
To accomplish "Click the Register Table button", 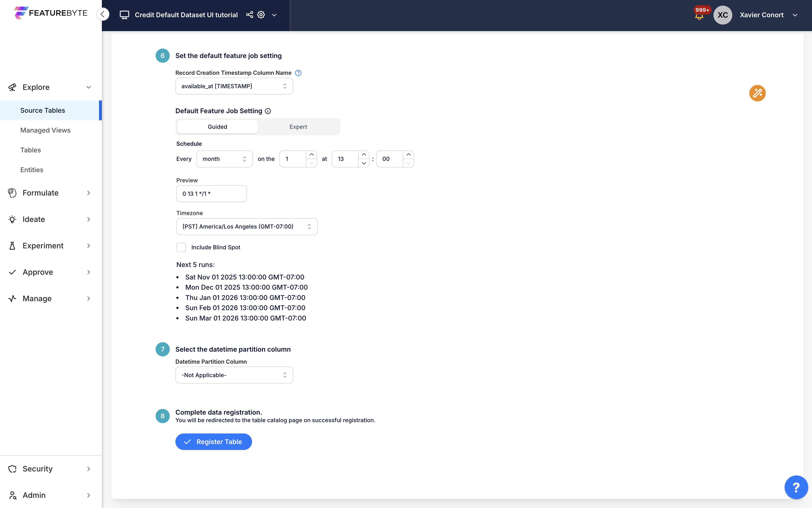I will coord(214,441).
